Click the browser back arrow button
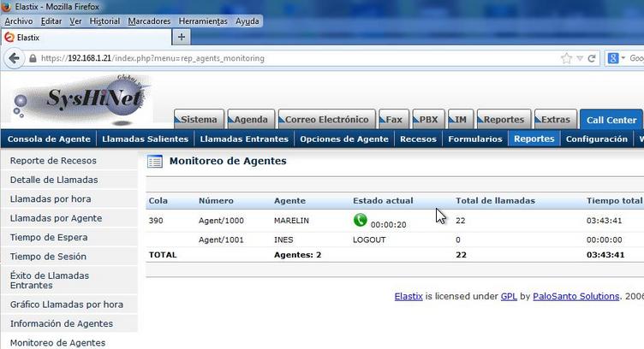The height and width of the screenshot is (349, 644). coord(15,58)
